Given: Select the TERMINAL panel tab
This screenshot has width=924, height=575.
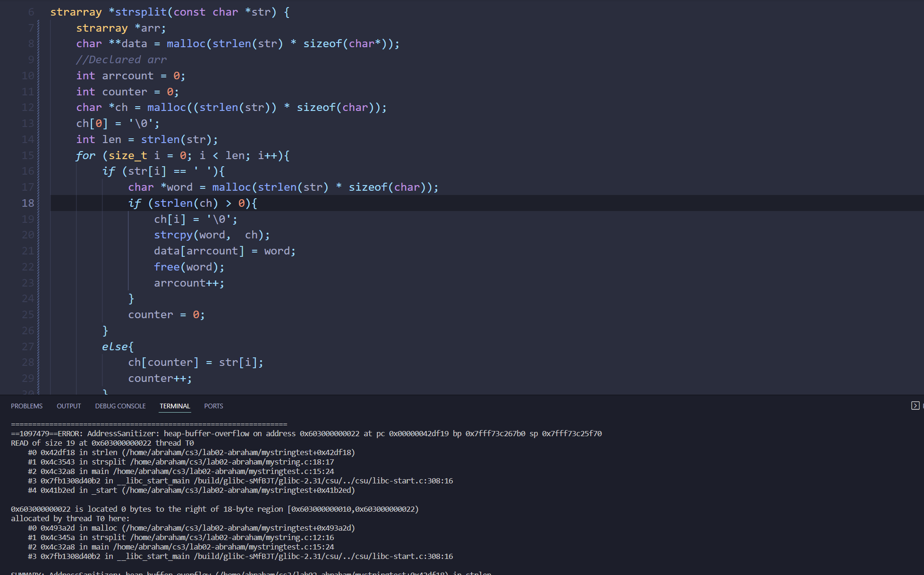Looking at the screenshot, I should [174, 406].
